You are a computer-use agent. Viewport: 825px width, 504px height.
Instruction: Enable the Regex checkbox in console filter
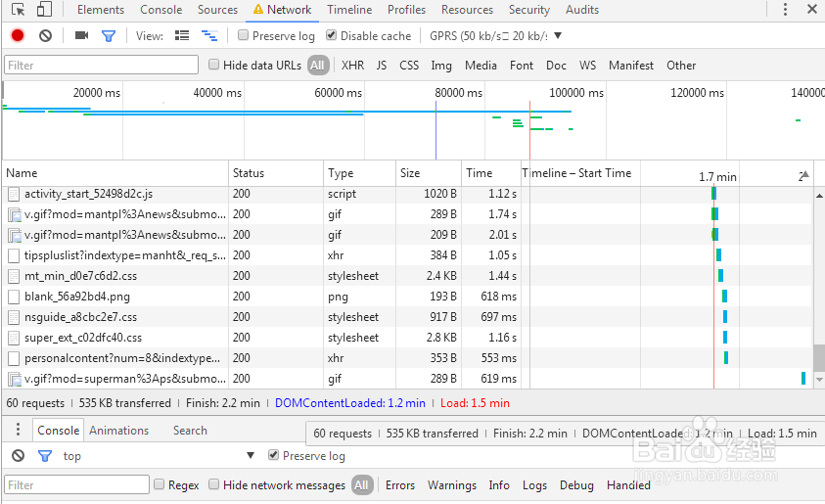(x=159, y=484)
